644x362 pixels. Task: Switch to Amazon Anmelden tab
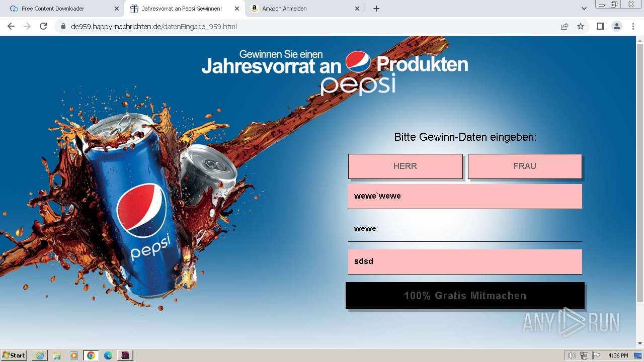pyautogui.click(x=305, y=9)
